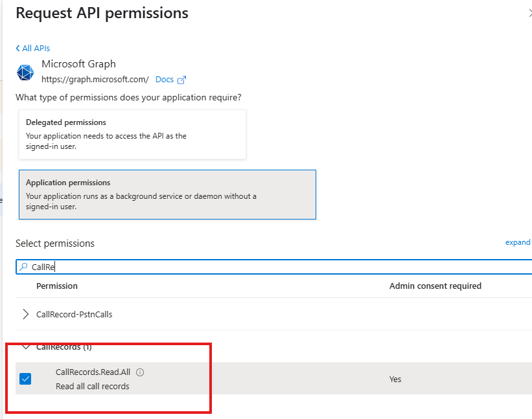This screenshot has height=419, width=532.
Task: Uncheck the CallRecords.Read.All permission checkbox
Action: point(25,378)
